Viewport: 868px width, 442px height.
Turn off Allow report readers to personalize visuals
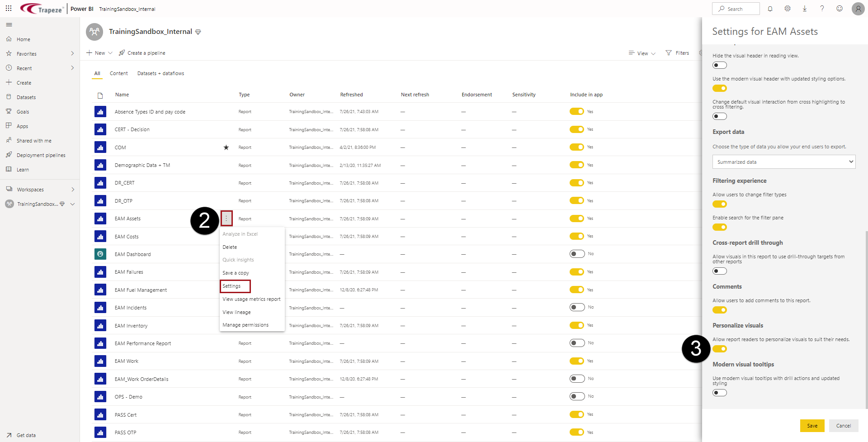(720, 349)
